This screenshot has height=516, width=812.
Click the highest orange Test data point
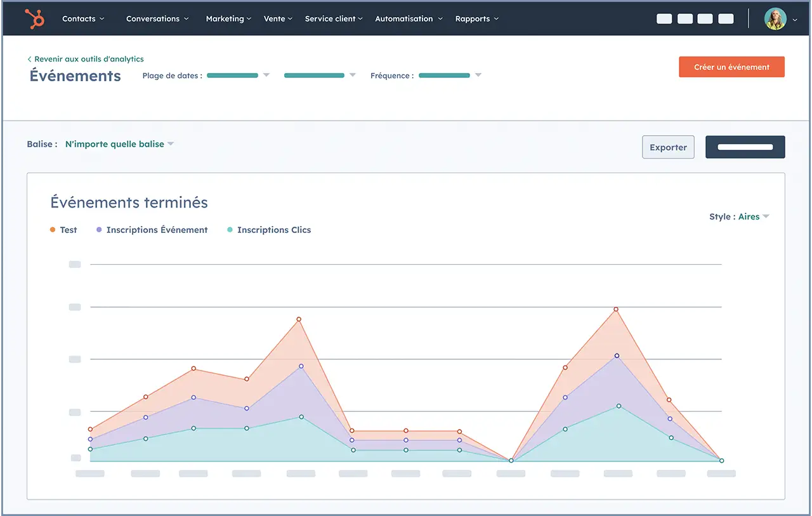click(x=615, y=309)
